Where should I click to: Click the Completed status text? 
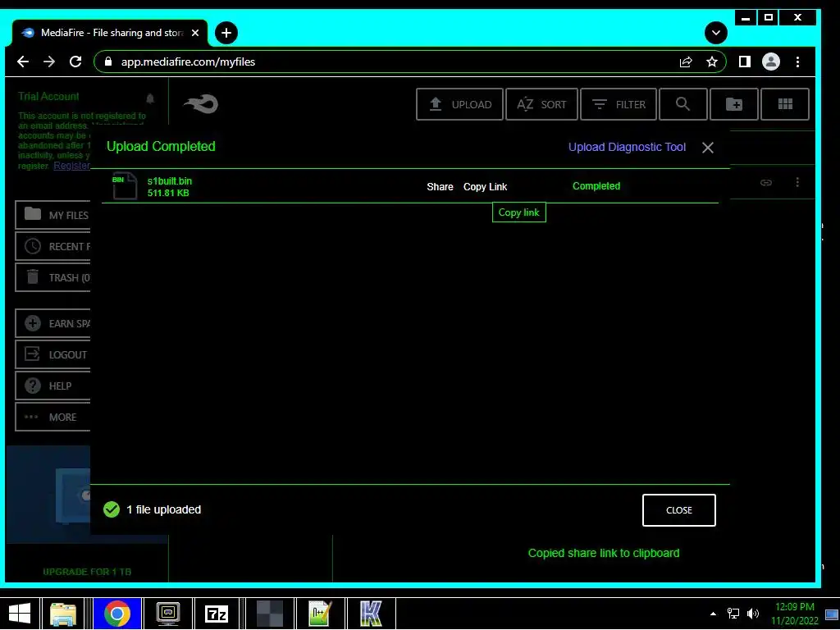[596, 186]
